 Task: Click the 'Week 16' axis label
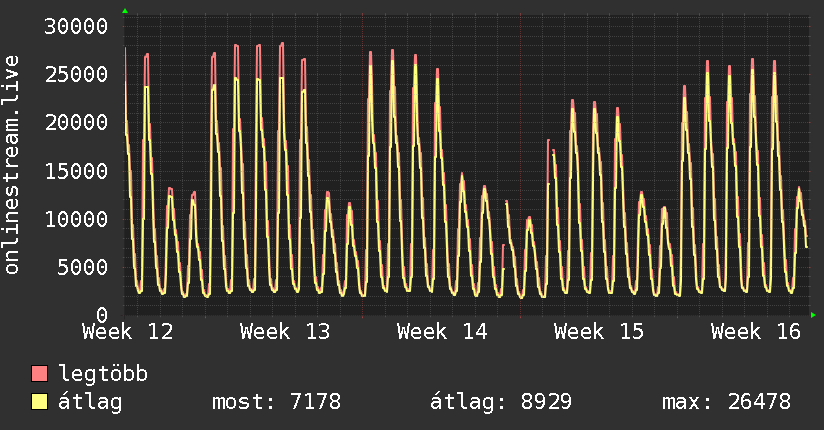(x=756, y=332)
